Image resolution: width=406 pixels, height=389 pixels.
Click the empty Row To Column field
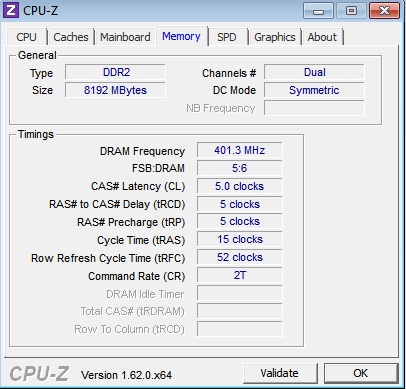[x=239, y=329]
